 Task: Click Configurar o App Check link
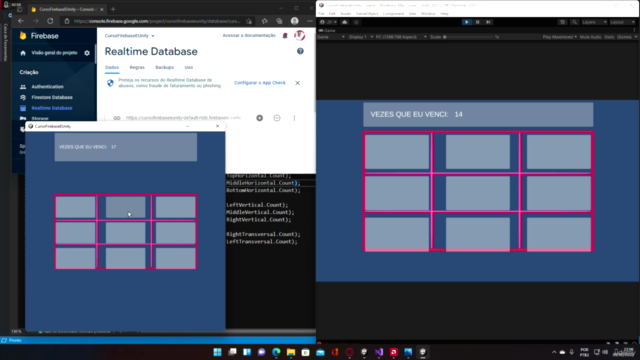click(260, 83)
